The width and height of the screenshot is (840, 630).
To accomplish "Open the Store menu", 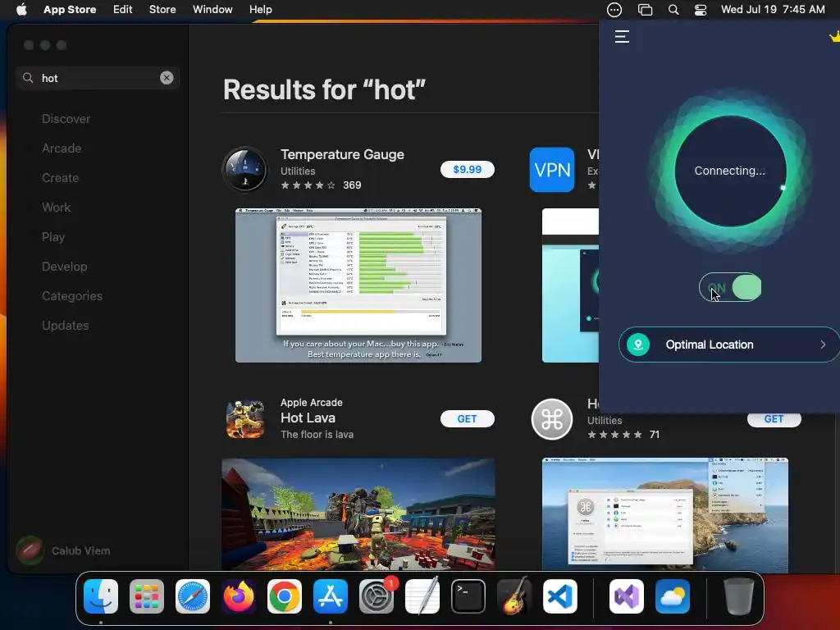I will 162,9.
